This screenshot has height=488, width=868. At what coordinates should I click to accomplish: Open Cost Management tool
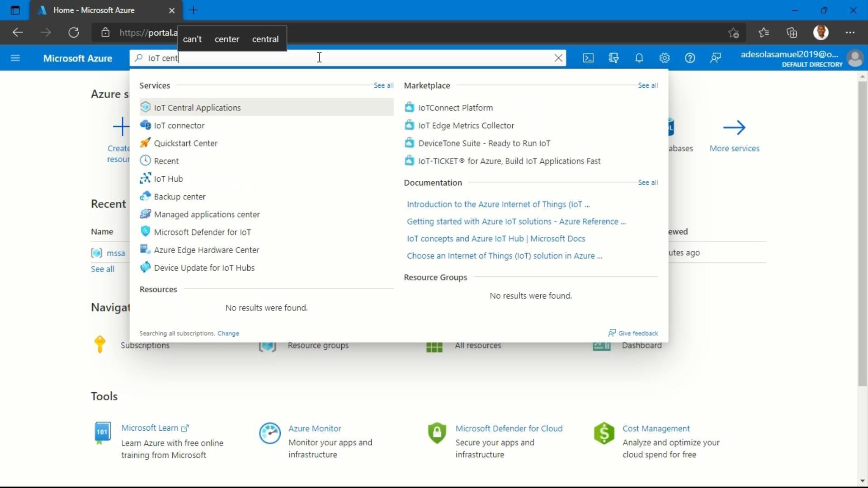[656, 428]
